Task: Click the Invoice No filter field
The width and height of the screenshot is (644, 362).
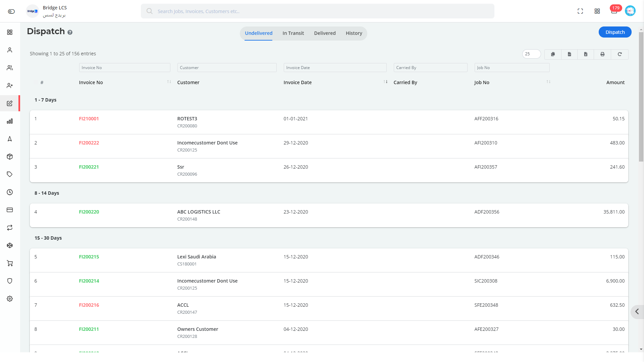Action: click(x=124, y=68)
